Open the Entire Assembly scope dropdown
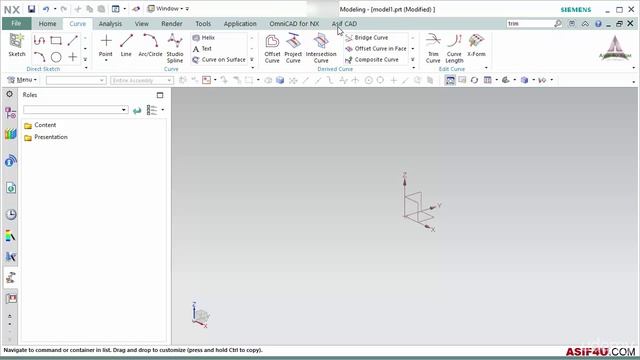This screenshot has width=640, height=360. coord(142,80)
